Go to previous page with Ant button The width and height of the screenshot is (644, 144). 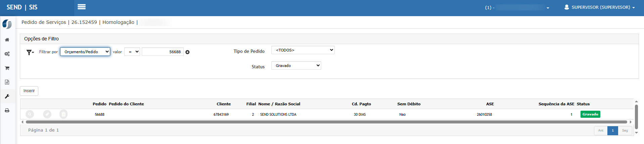601,131
